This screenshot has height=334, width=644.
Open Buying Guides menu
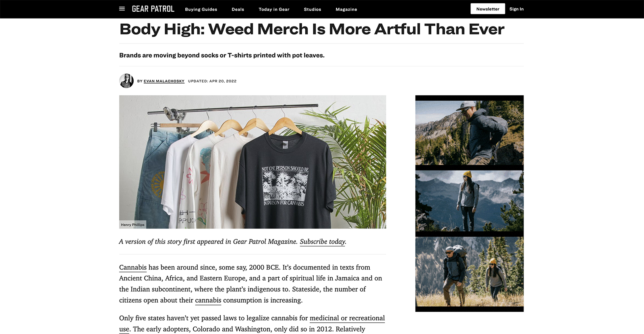201,9
